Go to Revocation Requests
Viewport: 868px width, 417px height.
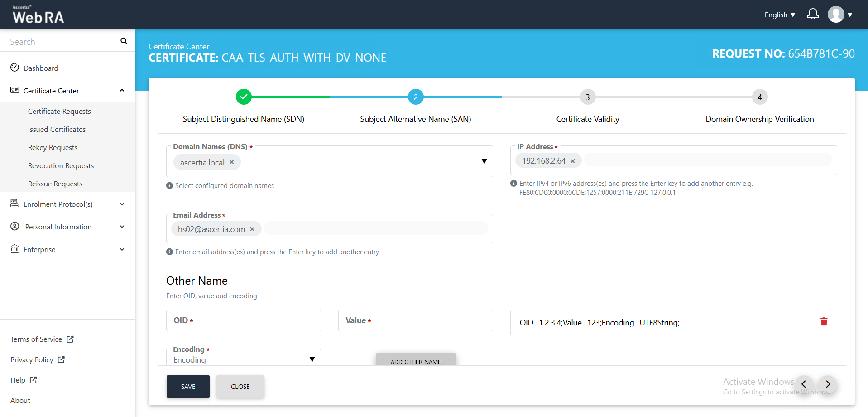61,166
